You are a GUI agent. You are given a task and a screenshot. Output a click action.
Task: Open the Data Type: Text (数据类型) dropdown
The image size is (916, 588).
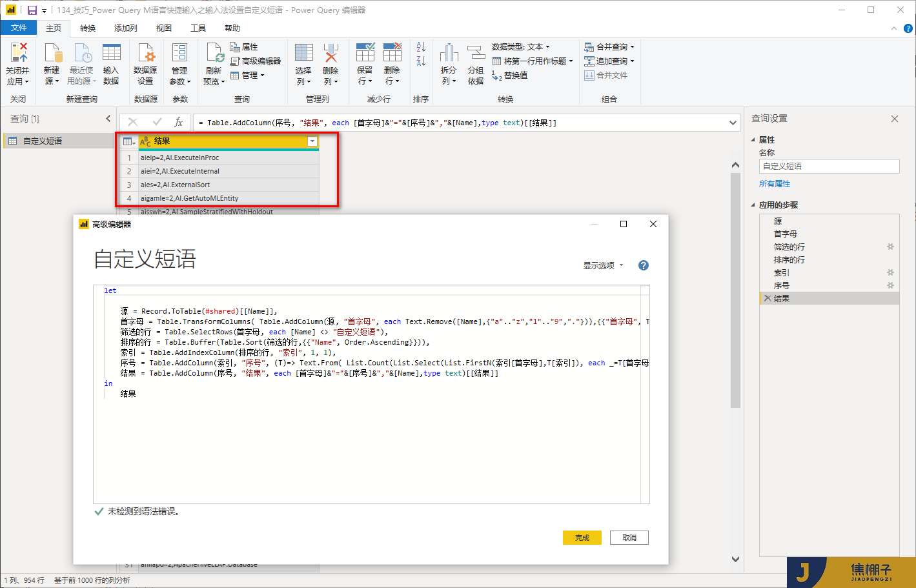521,47
